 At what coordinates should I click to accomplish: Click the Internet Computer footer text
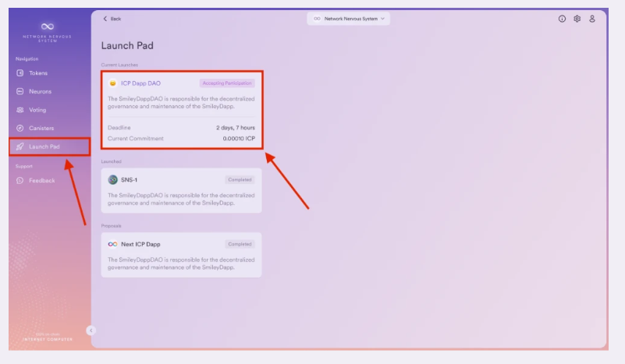(x=48, y=339)
